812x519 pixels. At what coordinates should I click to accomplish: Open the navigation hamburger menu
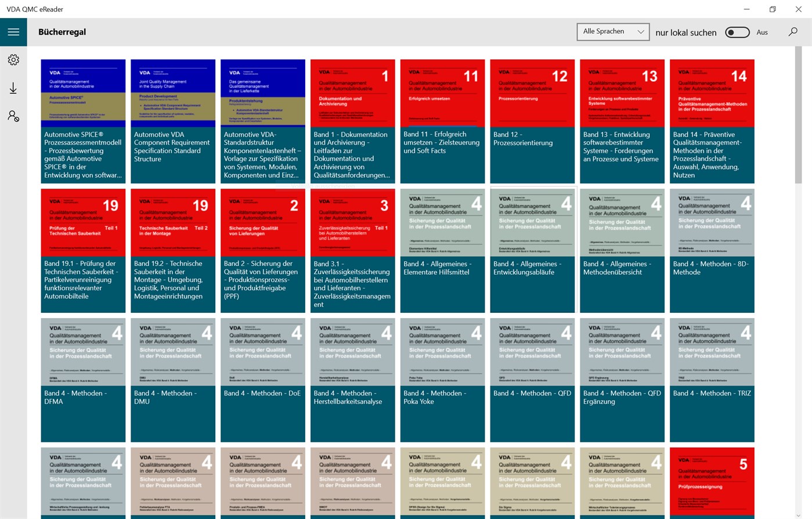point(13,31)
